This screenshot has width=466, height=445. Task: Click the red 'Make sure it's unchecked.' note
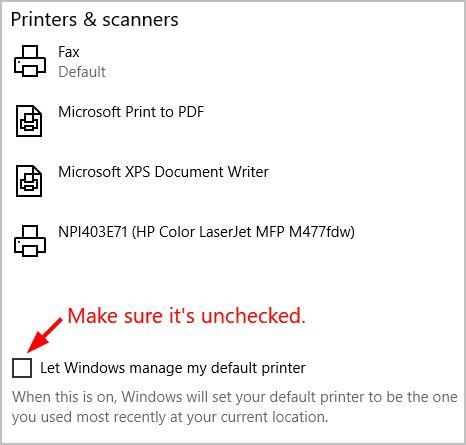pos(187,315)
